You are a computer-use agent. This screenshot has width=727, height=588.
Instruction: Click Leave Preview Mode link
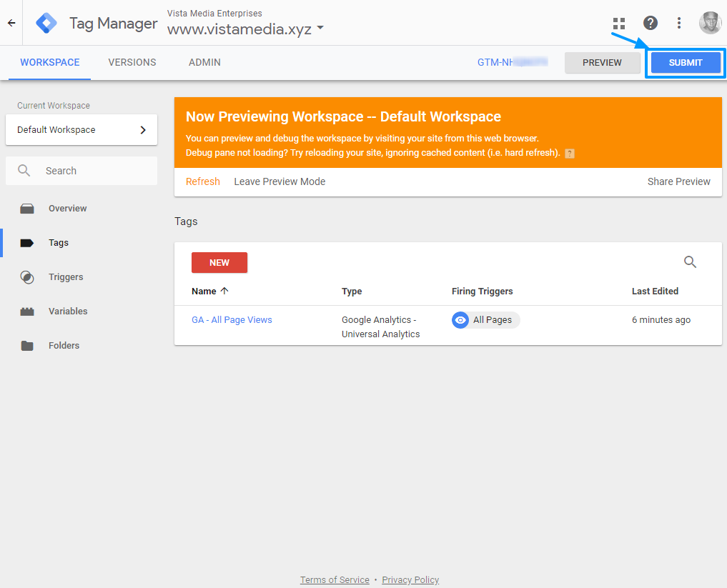pos(280,181)
